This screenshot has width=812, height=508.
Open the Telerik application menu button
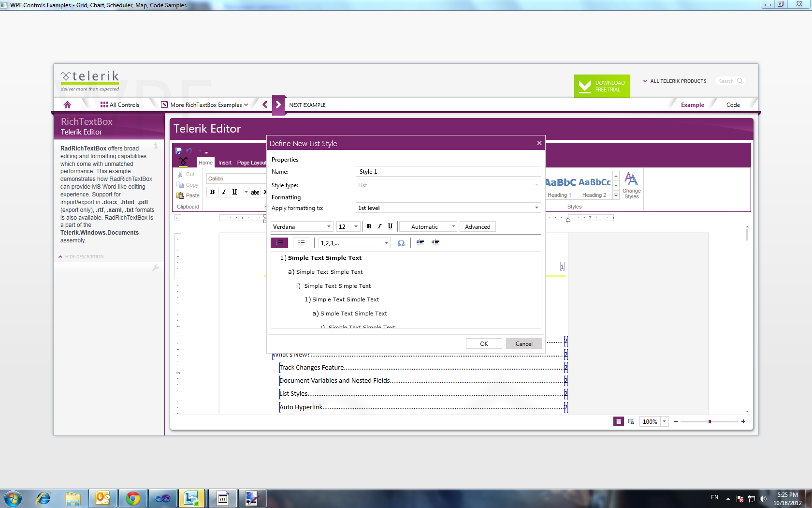[x=183, y=161]
